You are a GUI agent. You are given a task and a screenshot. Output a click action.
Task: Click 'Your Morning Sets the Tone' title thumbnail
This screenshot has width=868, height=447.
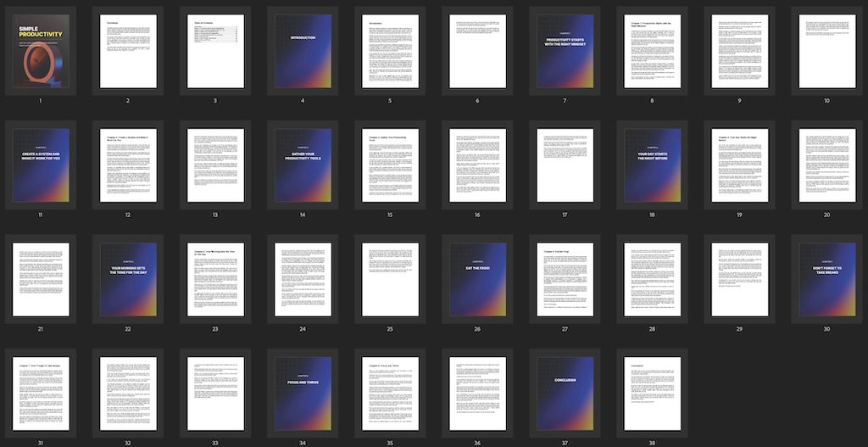point(128,280)
